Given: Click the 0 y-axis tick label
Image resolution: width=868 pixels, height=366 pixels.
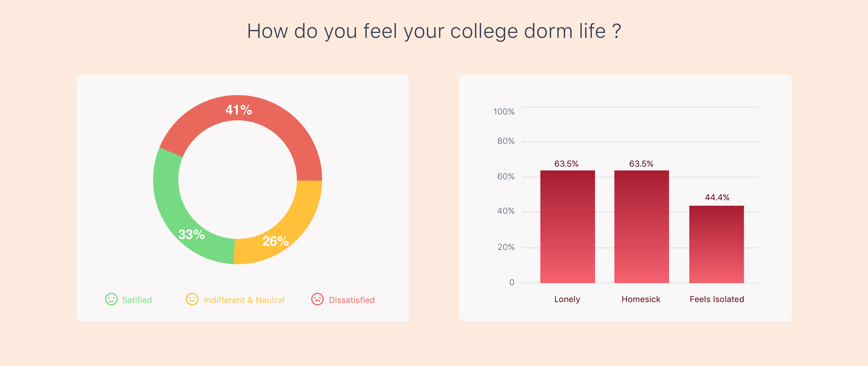Looking at the screenshot, I should tap(511, 282).
